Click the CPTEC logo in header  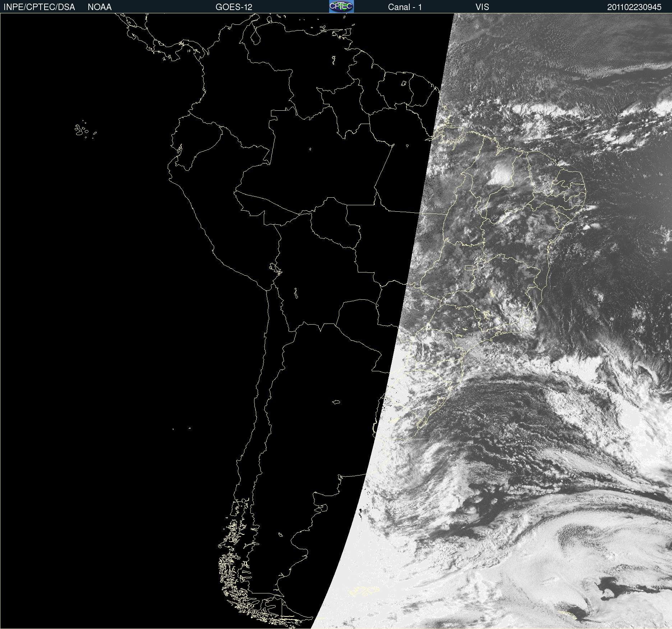point(341,6)
